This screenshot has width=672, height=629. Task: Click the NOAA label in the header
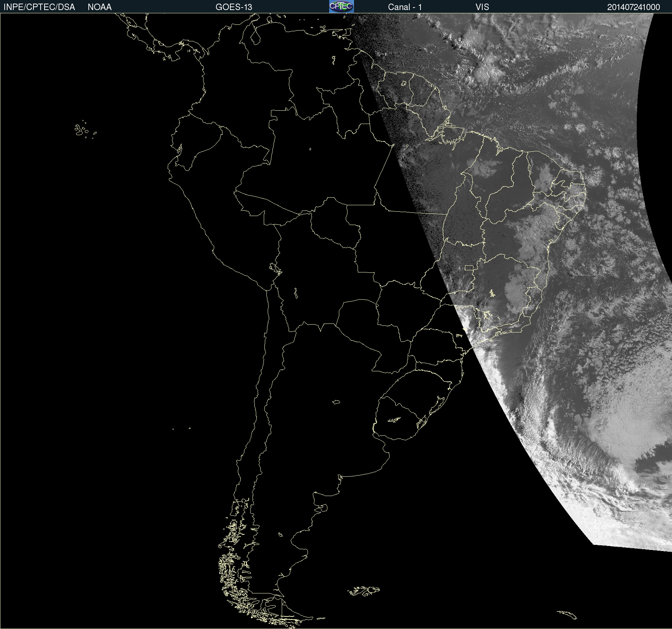100,7
